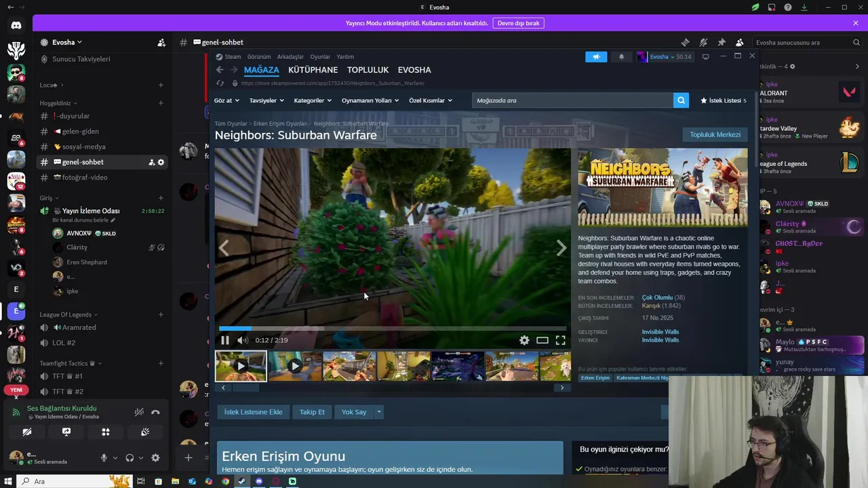Open the Steam Arkadaşlar menu
This screenshot has height=488, width=868.
[x=290, y=57]
